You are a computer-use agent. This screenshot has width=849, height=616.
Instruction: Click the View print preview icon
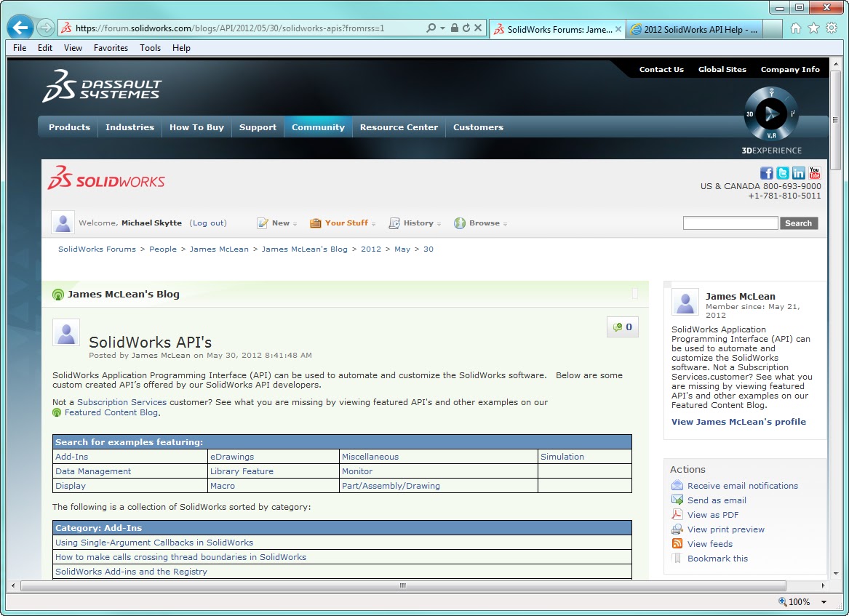tap(677, 529)
